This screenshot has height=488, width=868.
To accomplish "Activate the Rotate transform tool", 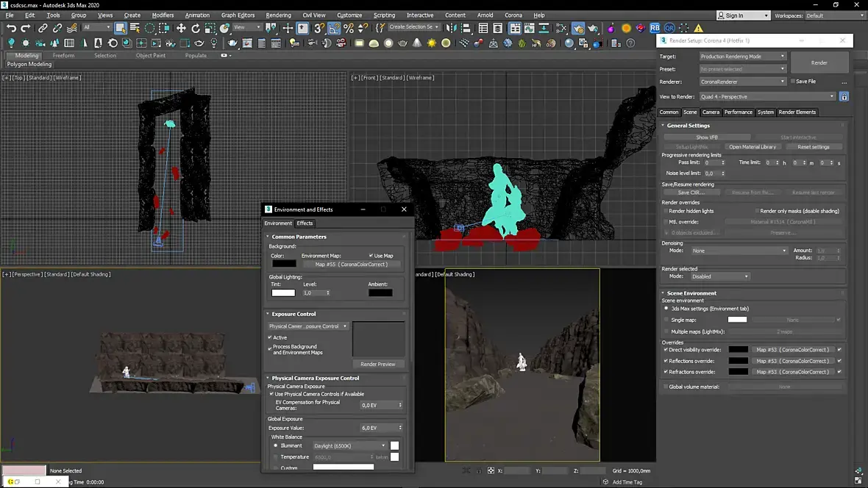I will (x=196, y=28).
